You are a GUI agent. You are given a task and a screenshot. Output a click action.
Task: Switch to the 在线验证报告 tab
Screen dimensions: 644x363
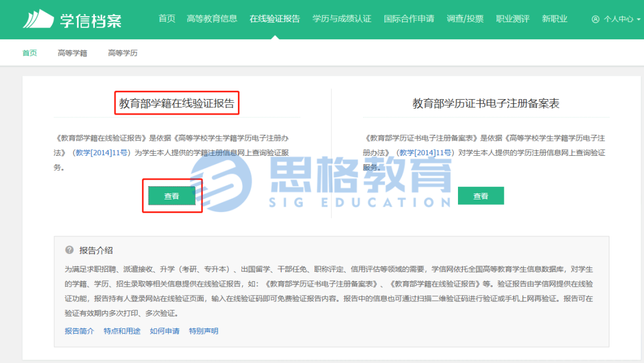pos(275,19)
